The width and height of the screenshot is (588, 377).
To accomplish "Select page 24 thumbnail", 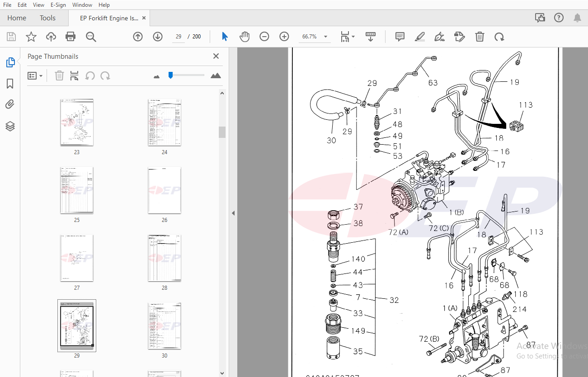I will (165, 123).
